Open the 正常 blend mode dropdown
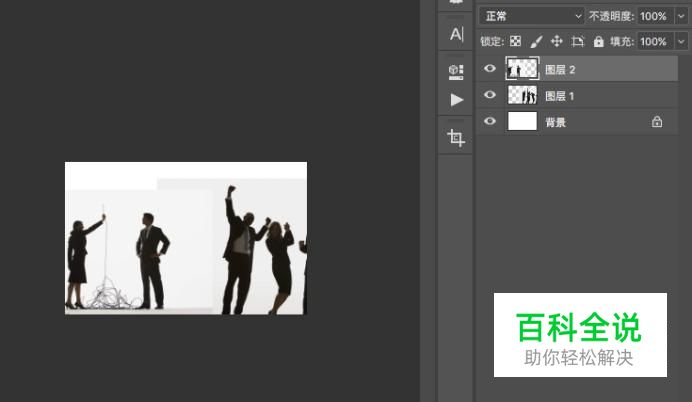 531,16
